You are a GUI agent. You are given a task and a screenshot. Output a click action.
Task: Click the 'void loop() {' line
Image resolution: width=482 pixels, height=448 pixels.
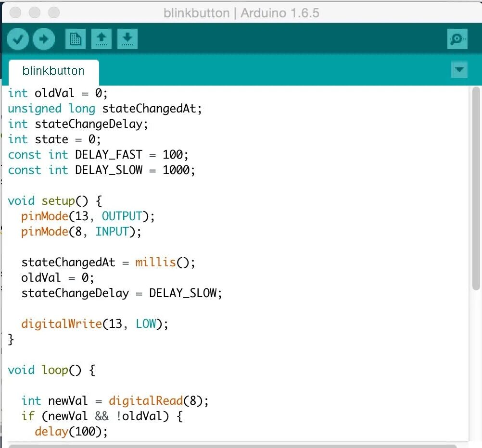point(51,370)
